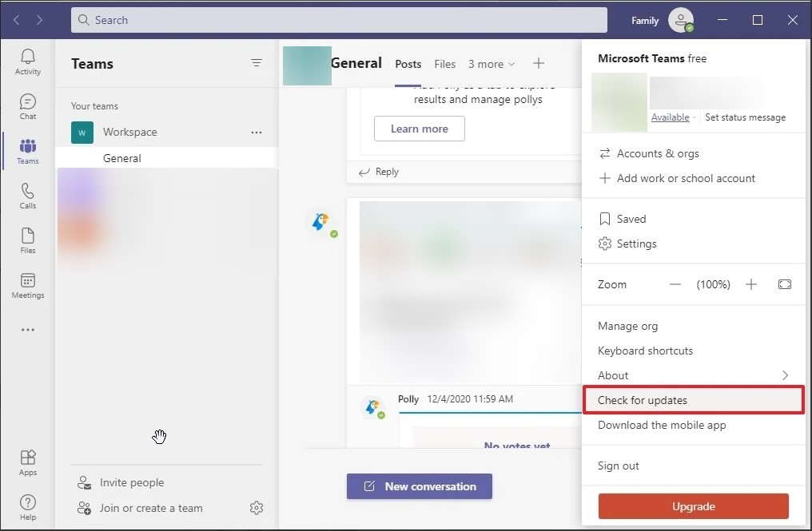The image size is (812, 531).
Task: Switch to the Posts tab
Action: (408, 64)
